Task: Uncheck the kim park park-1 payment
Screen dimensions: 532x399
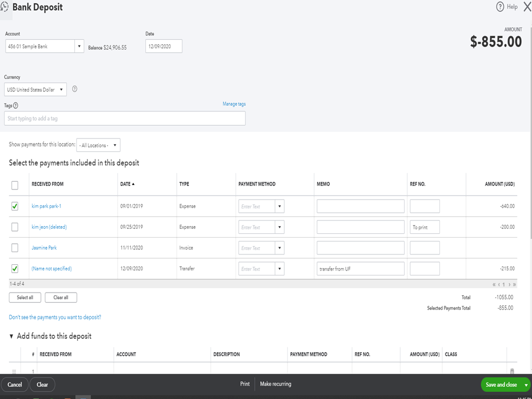Action: point(14,206)
